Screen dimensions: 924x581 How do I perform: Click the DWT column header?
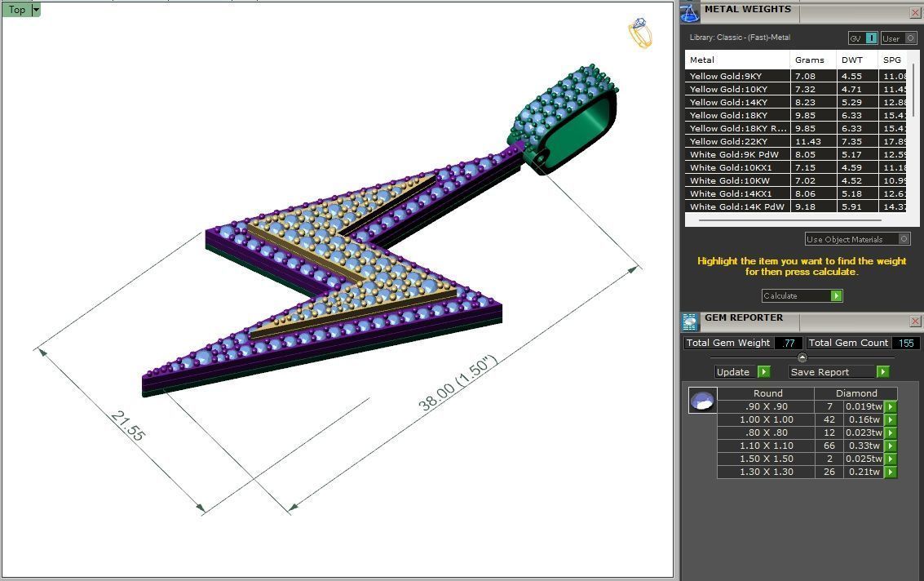click(857, 60)
